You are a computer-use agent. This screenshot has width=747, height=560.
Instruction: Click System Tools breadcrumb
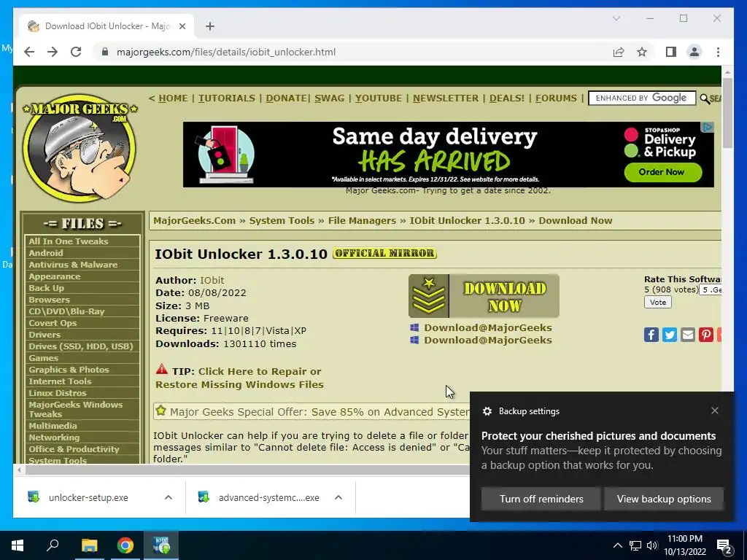(x=282, y=220)
